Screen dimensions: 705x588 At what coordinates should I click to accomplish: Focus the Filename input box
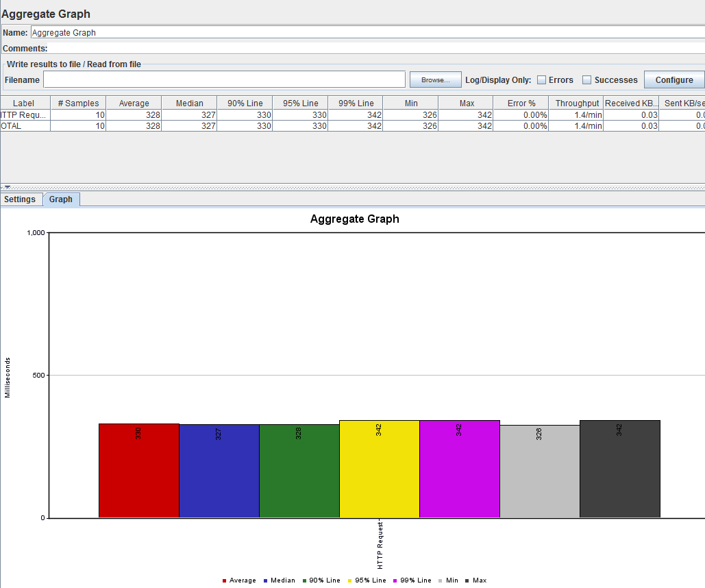pos(225,80)
